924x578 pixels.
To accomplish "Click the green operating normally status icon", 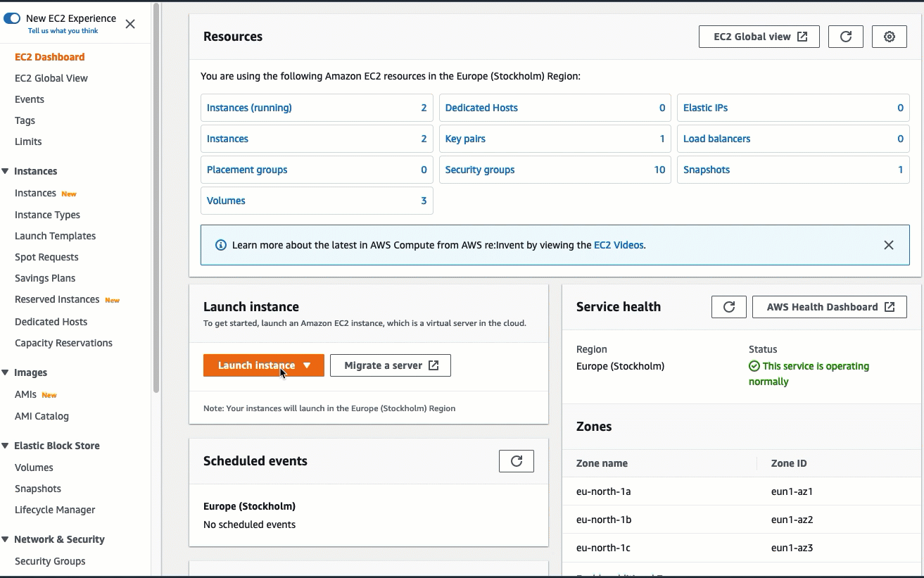I will point(753,366).
